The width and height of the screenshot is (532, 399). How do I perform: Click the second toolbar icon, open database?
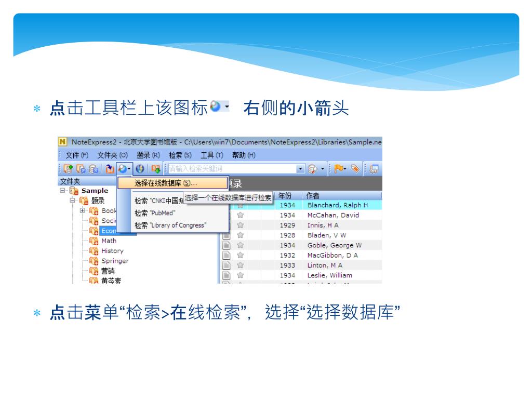pyautogui.click(x=81, y=169)
